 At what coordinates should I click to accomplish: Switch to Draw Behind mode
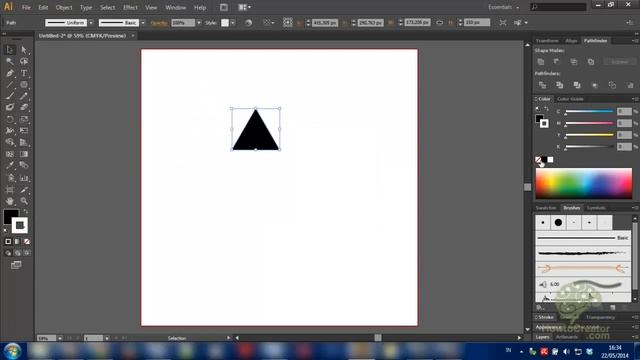(18, 253)
